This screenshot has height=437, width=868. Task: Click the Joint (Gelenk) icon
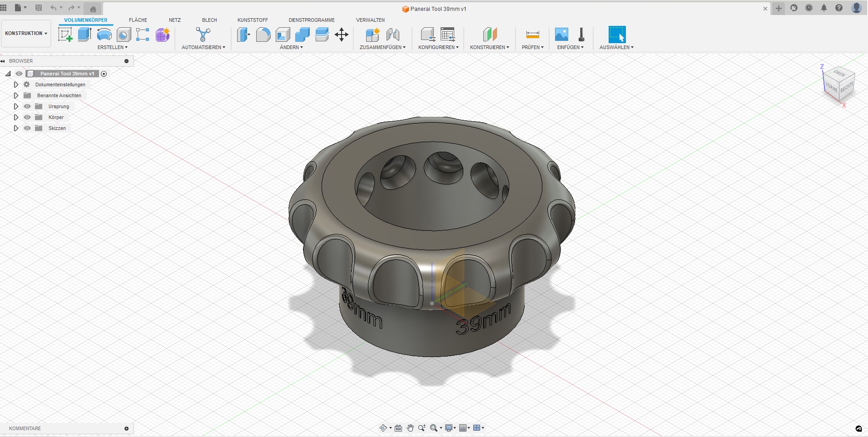point(392,35)
